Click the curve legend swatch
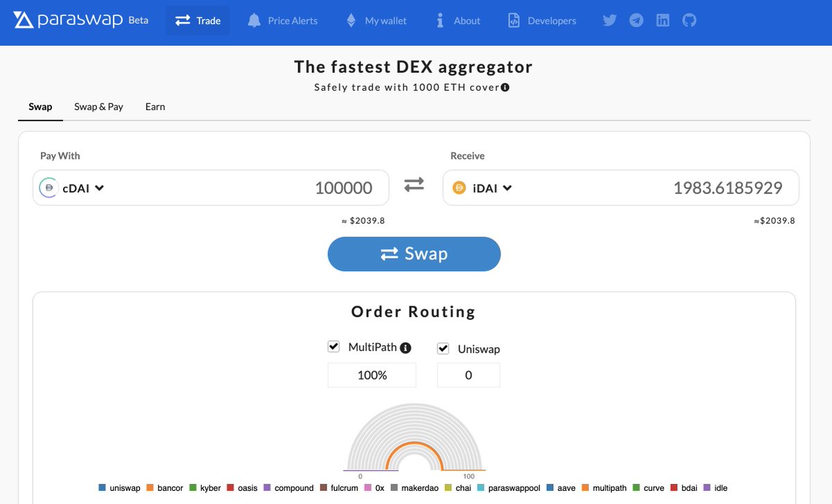 (636, 488)
